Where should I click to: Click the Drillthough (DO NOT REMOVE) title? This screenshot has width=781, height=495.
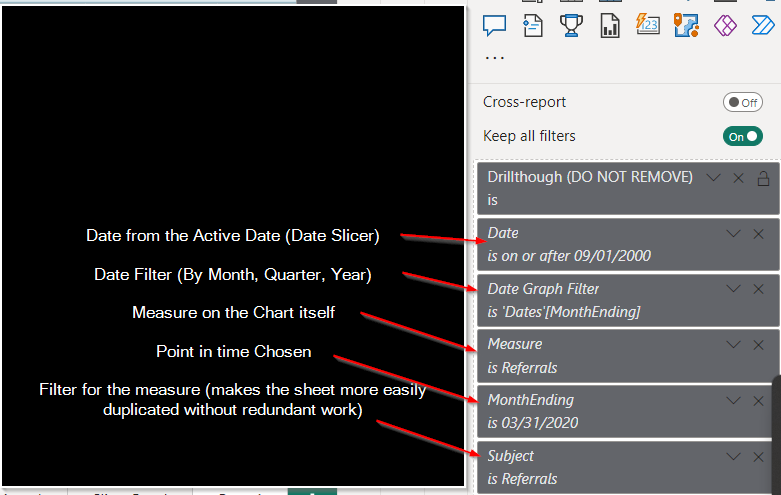click(x=590, y=177)
